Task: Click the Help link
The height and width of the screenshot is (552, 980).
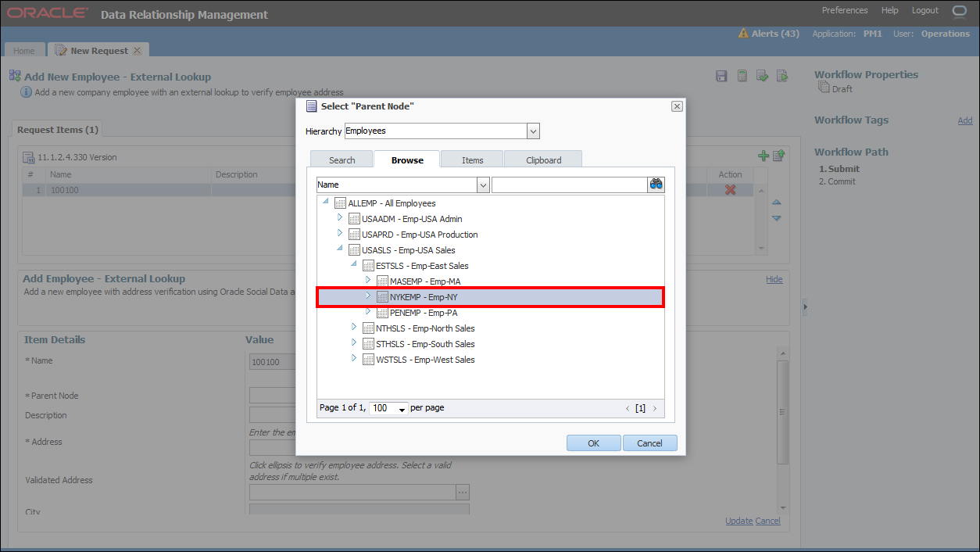Action: [889, 10]
